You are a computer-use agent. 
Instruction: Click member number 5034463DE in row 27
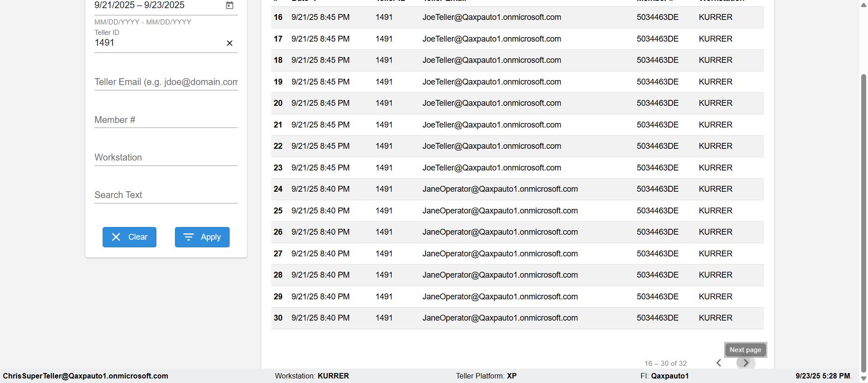657,254
